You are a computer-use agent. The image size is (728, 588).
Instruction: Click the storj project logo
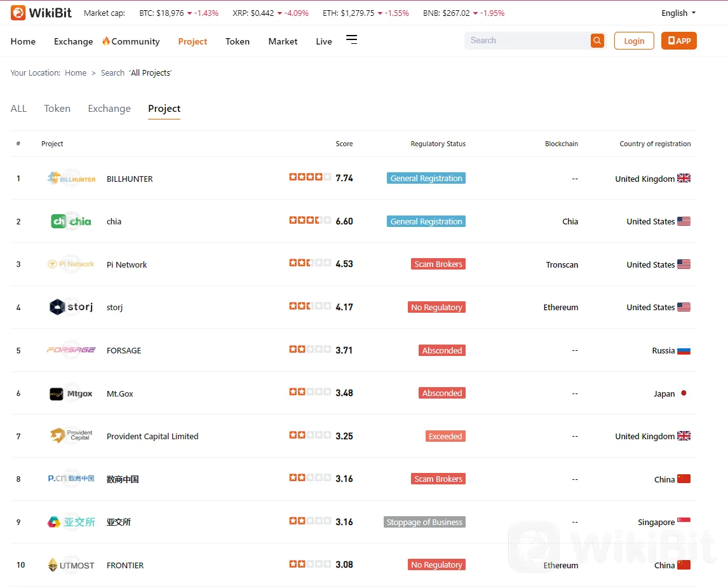click(x=71, y=307)
